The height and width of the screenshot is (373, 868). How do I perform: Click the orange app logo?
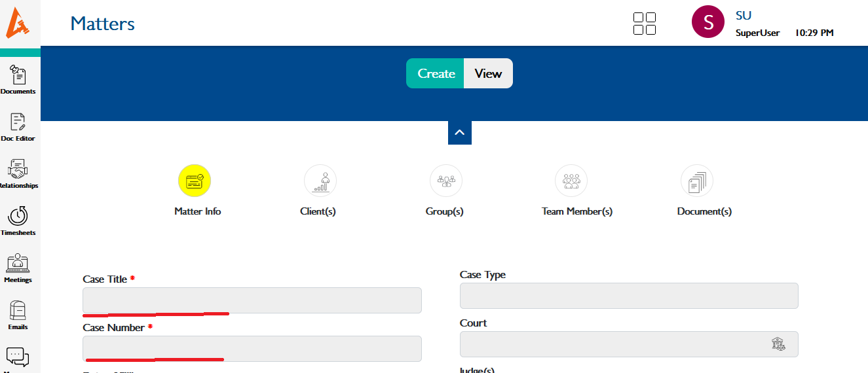coord(19,22)
